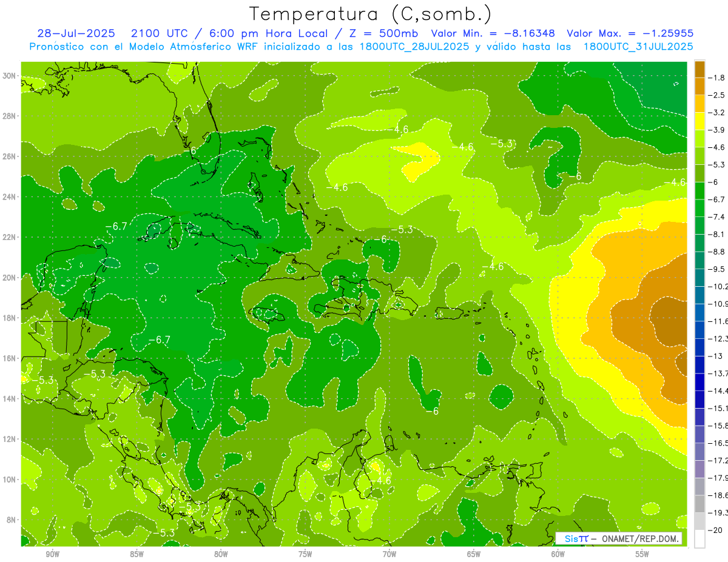Select the '-15.8' color bar value
728x562 pixels.
pos(718,426)
